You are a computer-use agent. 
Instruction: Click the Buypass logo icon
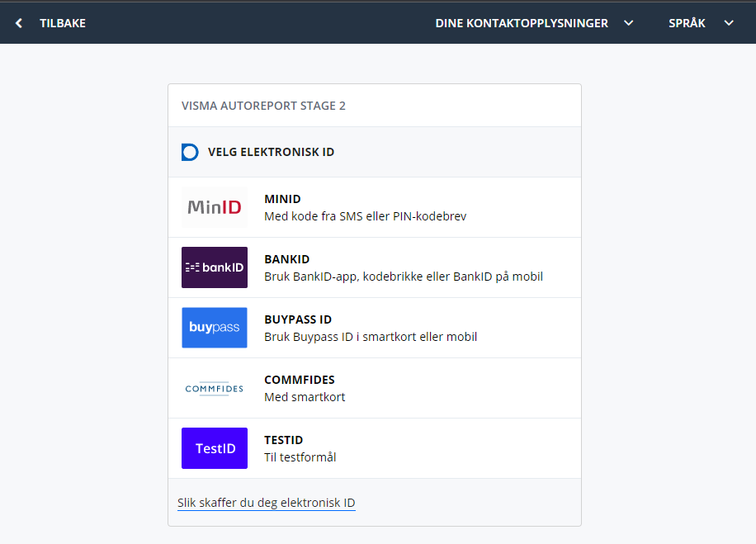click(x=215, y=328)
